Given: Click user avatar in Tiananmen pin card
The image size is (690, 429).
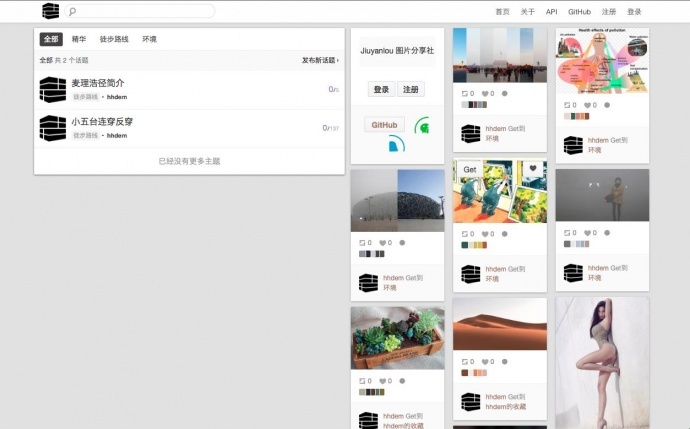Looking at the screenshot, I should [470, 134].
